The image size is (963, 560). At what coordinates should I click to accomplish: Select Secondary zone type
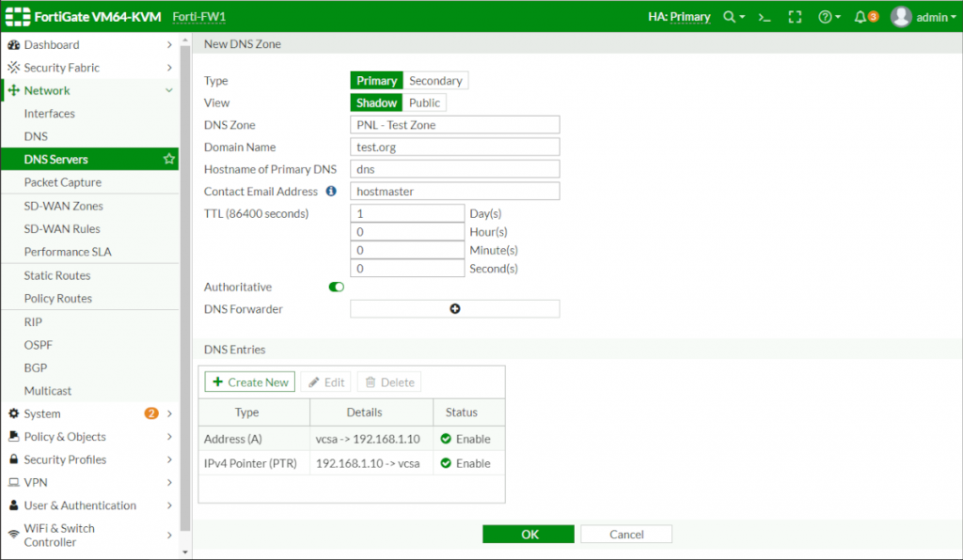435,81
